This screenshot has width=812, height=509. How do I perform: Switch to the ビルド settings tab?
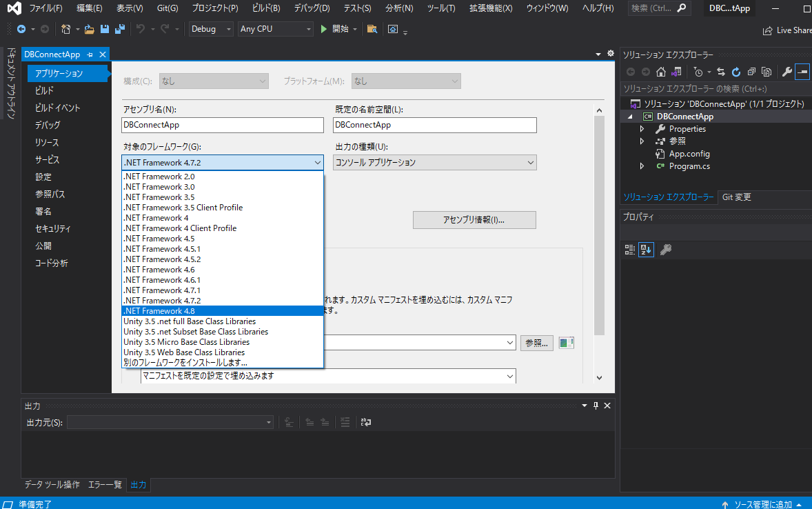click(45, 89)
